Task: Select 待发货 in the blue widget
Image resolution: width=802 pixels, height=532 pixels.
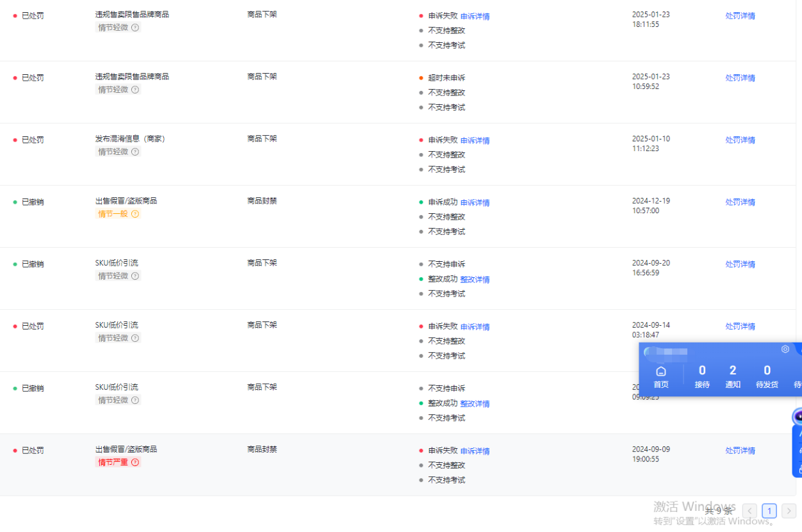Action: click(x=767, y=376)
